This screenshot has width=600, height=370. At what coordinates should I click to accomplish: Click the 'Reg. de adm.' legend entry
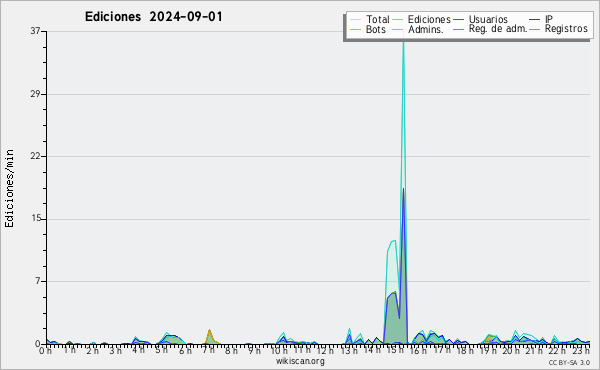pos(498,29)
